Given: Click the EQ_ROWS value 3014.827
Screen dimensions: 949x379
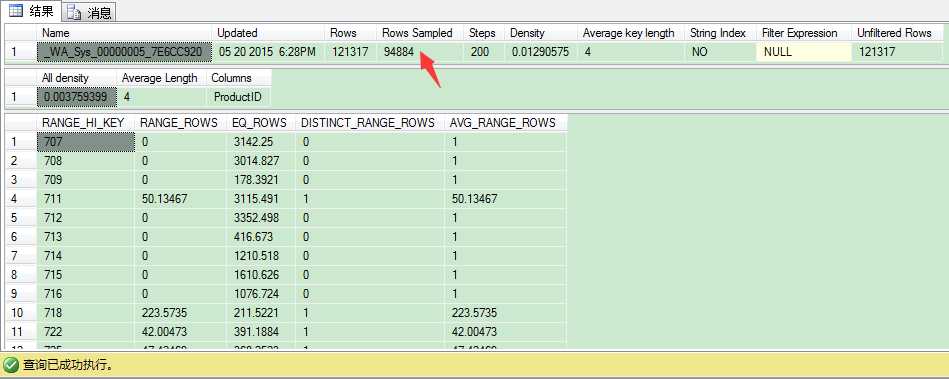Looking at the screenshot, I should 261,161.
